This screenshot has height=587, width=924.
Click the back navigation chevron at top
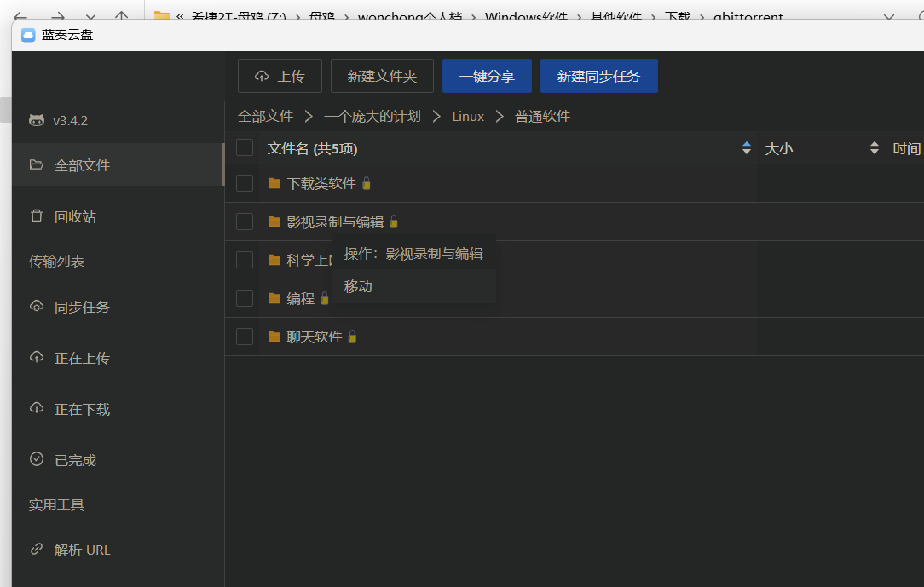coord(19,15)
